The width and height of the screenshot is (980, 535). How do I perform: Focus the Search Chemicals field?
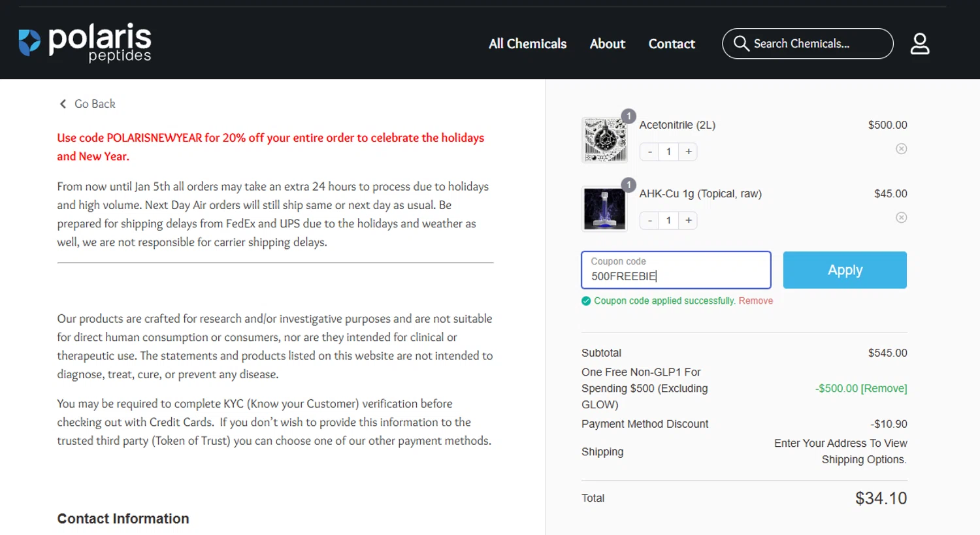click(x=808, y=44)
